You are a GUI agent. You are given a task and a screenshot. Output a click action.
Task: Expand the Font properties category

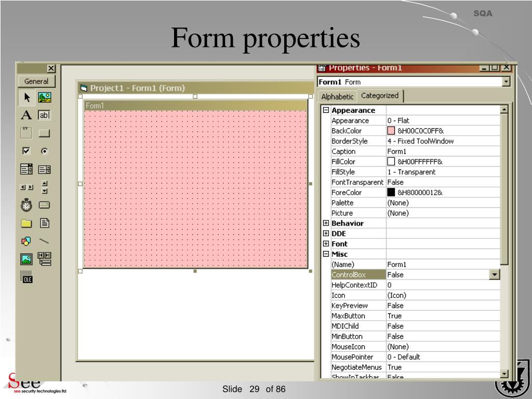[326, 244]
